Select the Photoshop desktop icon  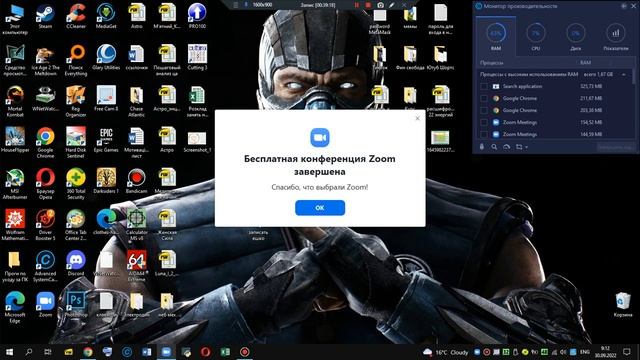76,304
